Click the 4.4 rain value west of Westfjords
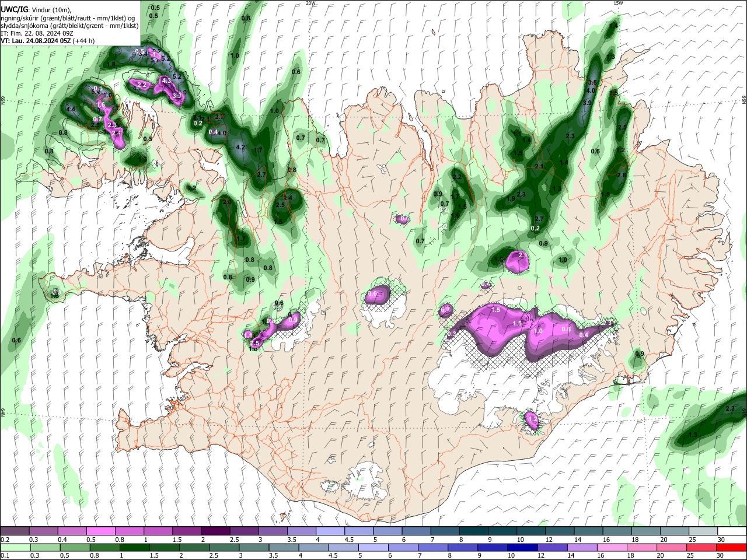 [71, 109]
